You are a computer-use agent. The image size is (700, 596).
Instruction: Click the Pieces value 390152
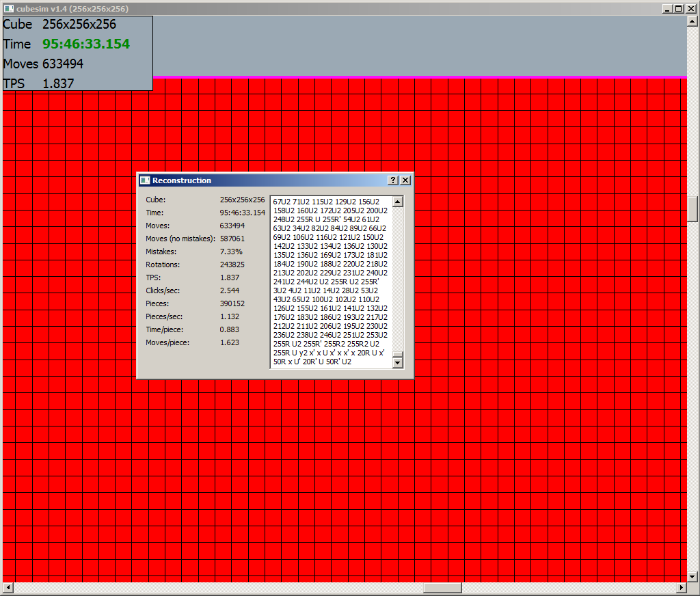[x=232, y=303]
